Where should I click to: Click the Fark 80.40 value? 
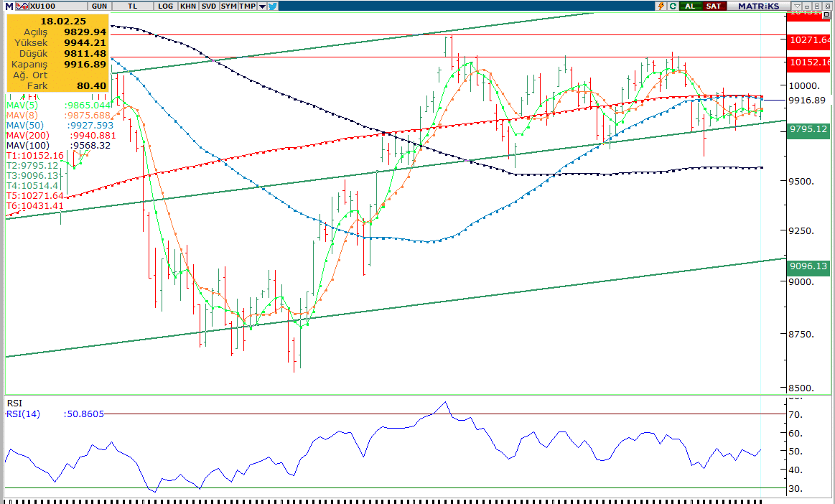92,85
